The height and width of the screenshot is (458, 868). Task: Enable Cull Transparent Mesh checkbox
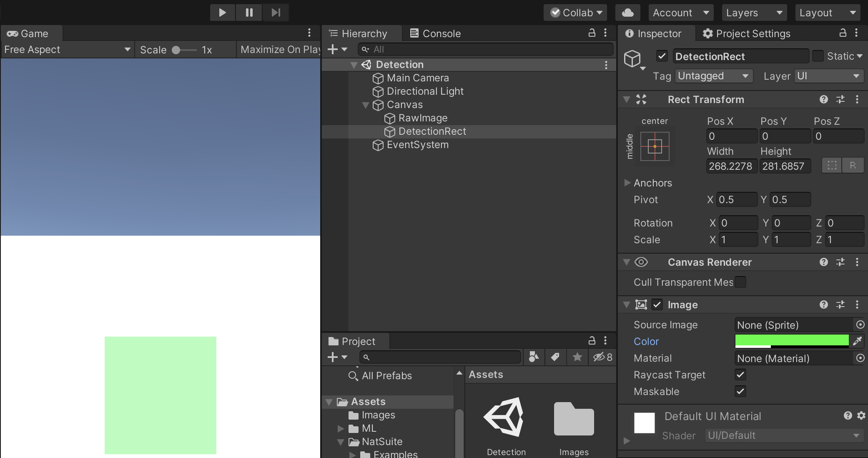click(x=740, y=282)
